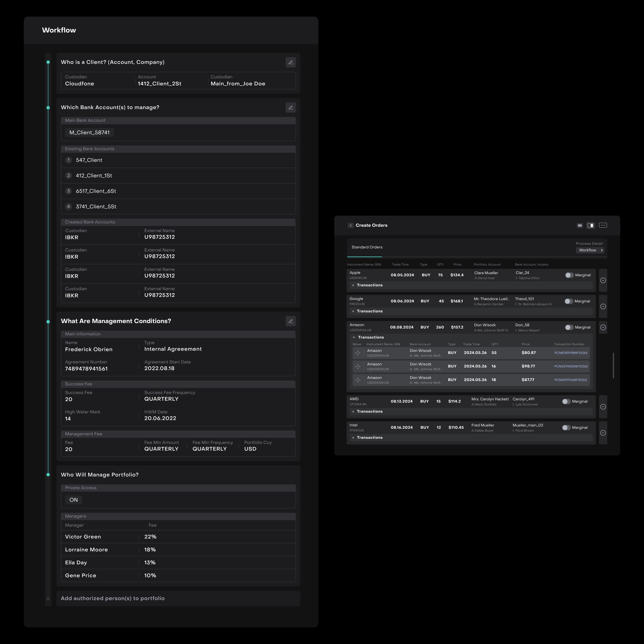Edit the Bank Accounts section

[x=291, y=107]
